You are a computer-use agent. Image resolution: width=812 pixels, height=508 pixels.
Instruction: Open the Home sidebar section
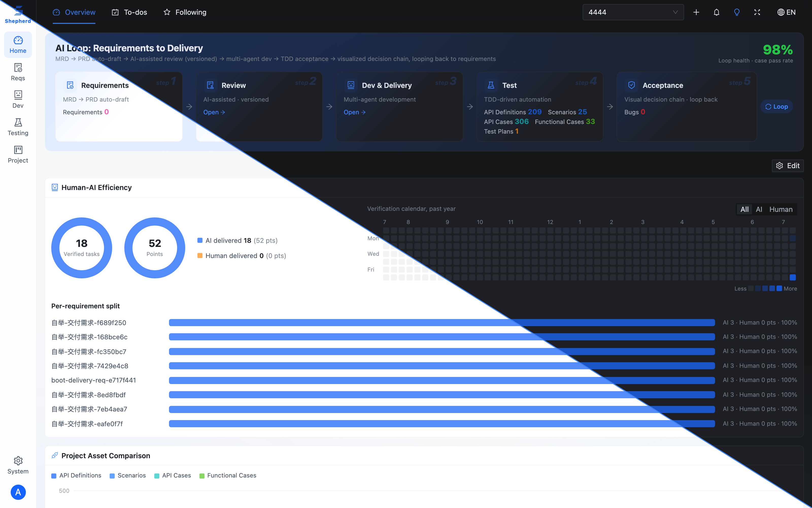(x=18, y=45)
